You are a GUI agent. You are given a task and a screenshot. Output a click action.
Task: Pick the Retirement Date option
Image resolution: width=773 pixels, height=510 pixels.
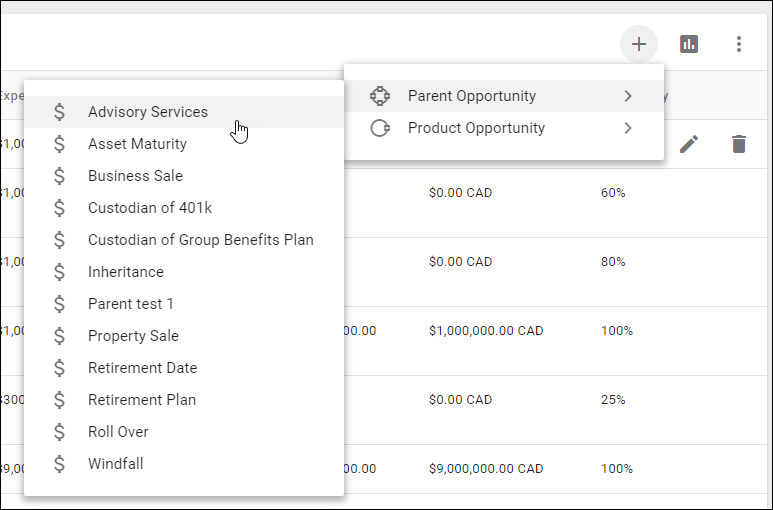point(142,368)
